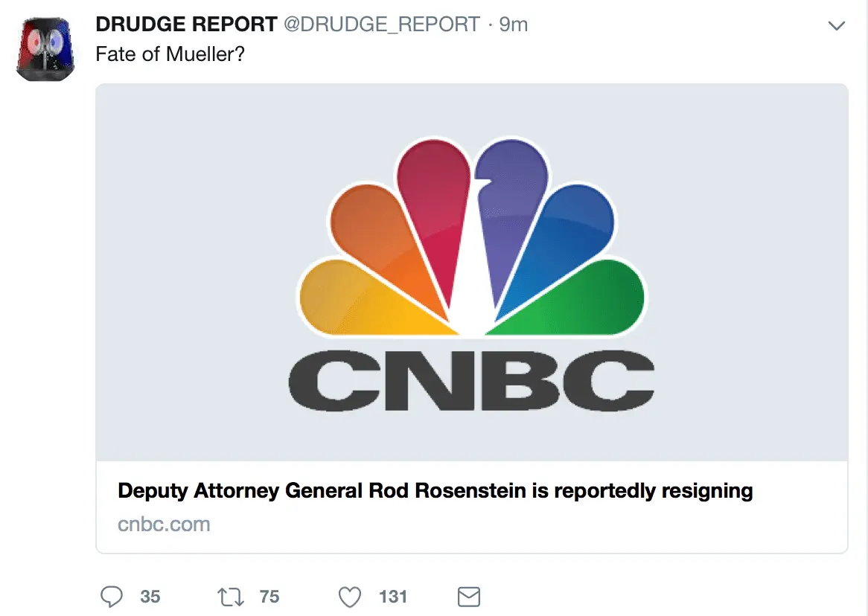Click the reply count showing 35
This screenshot has width=868, height=616.
coord(150,597)
